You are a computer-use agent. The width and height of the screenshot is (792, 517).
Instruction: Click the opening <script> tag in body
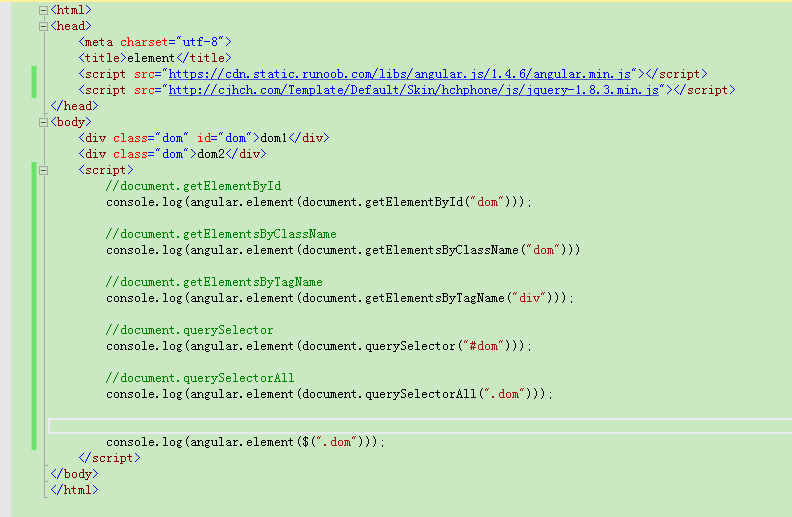(x=106, y=170)
